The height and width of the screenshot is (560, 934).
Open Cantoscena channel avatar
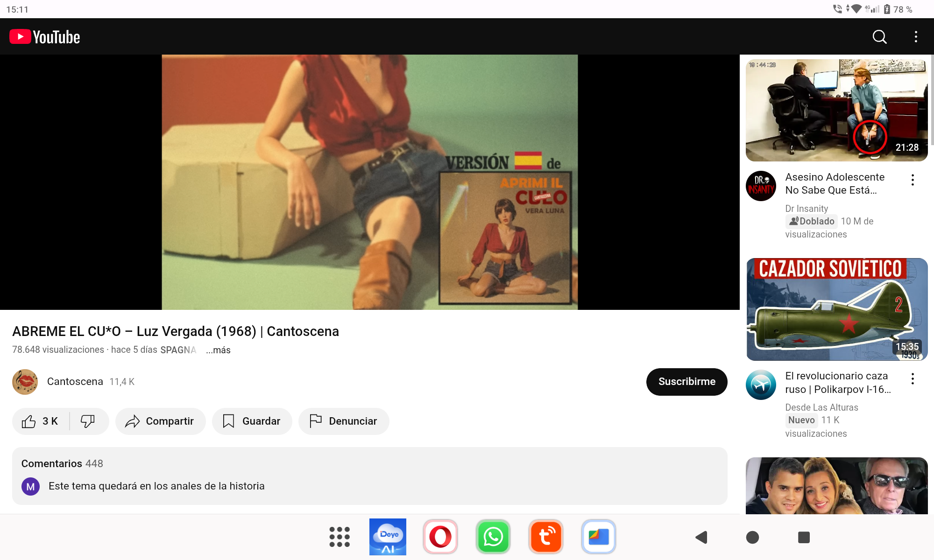[25, 382]
